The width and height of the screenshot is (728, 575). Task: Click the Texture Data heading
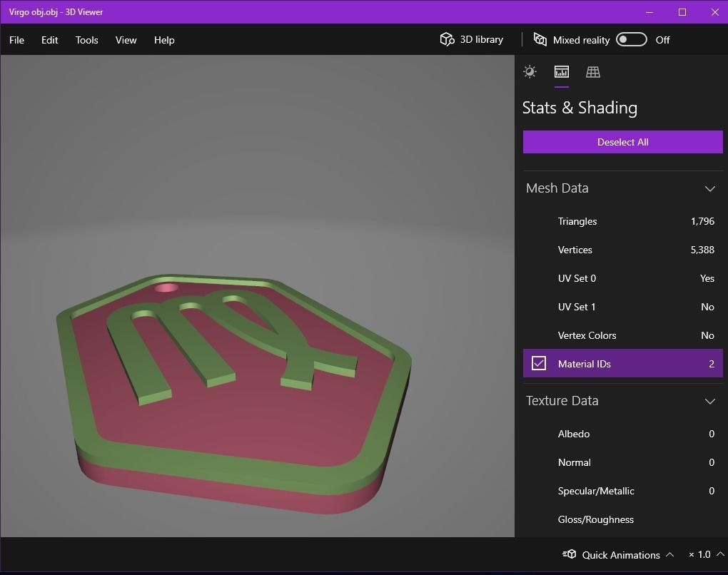pos(562,400)
